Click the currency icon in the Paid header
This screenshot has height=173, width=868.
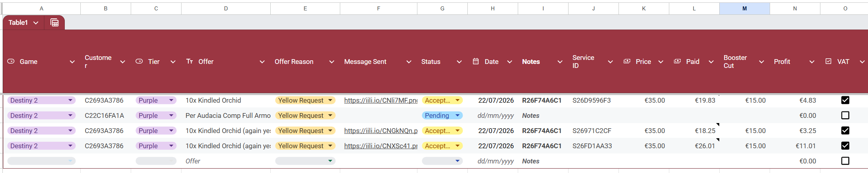[x=677, y=61]
